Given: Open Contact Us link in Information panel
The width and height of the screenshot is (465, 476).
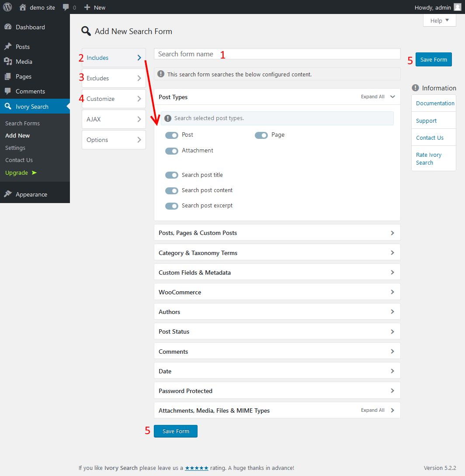Looking at the screenshot, I should (430, 138).
